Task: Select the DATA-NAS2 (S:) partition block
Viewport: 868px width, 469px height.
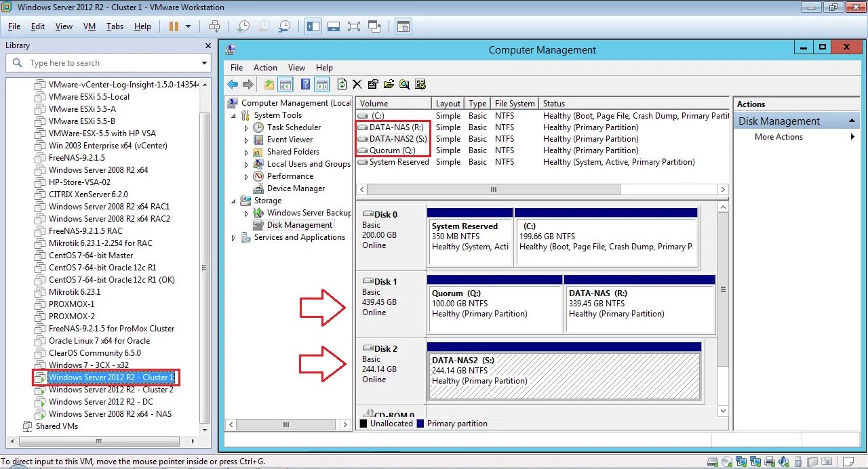Action: pos(564,370)
